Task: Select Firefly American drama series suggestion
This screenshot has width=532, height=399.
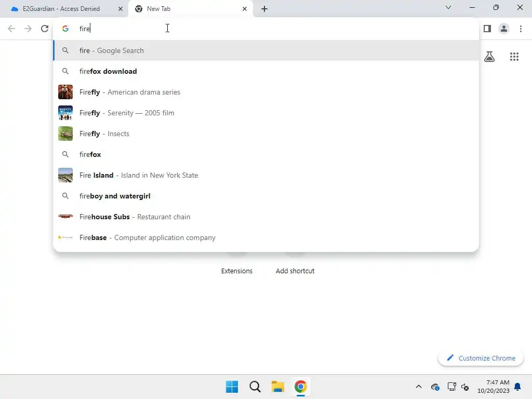Action: 266,92
